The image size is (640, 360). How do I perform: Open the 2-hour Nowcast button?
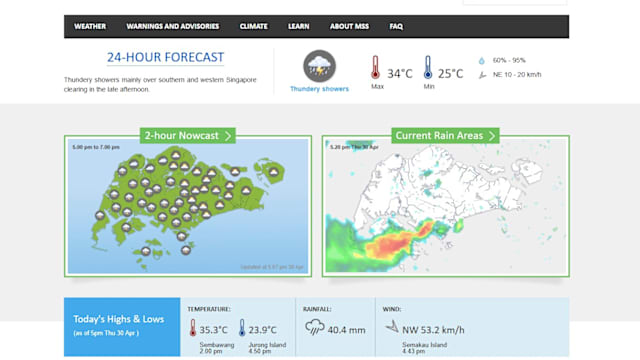(188, 136)
